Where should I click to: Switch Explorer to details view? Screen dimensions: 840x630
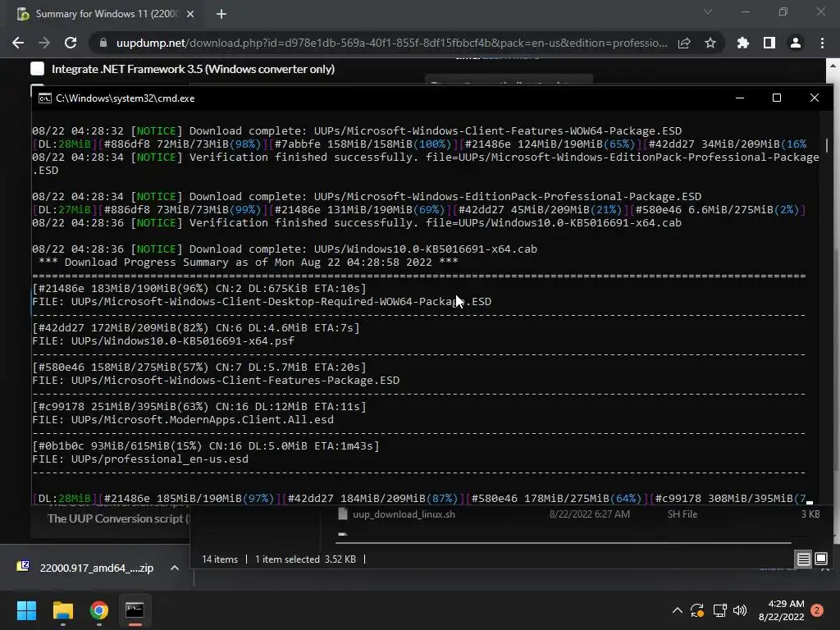coord(804,559)
